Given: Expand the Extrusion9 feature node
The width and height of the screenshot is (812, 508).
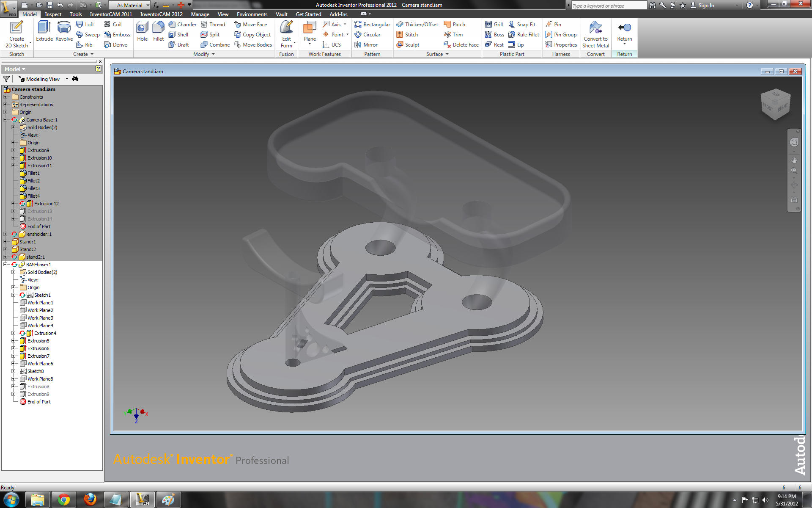Looking at the screenshot, I should click(13, 150).
